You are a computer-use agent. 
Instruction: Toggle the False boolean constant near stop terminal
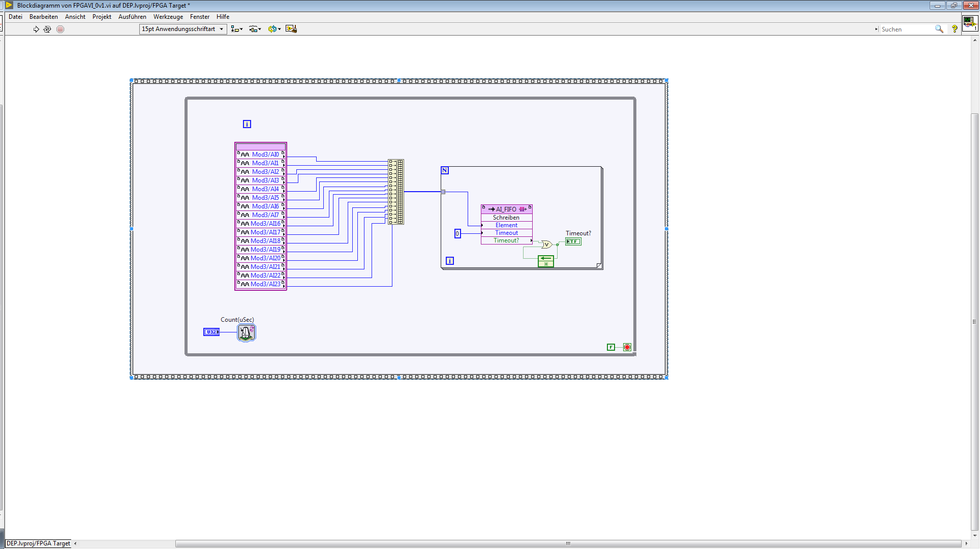(x=611, y=347)
